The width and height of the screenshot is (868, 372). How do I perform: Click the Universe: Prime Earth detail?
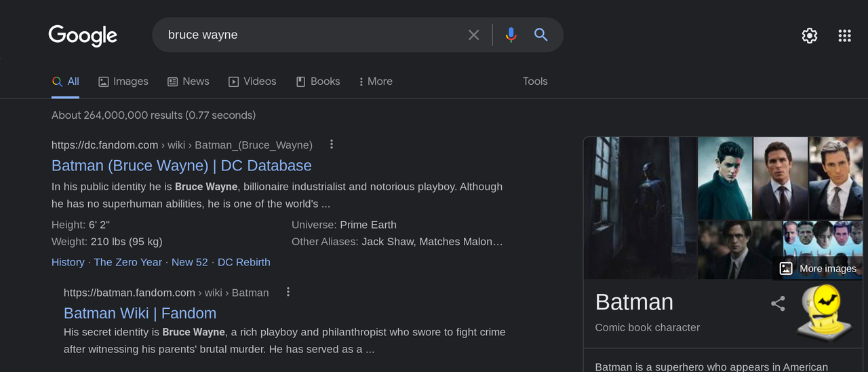[x=344, y=225]
